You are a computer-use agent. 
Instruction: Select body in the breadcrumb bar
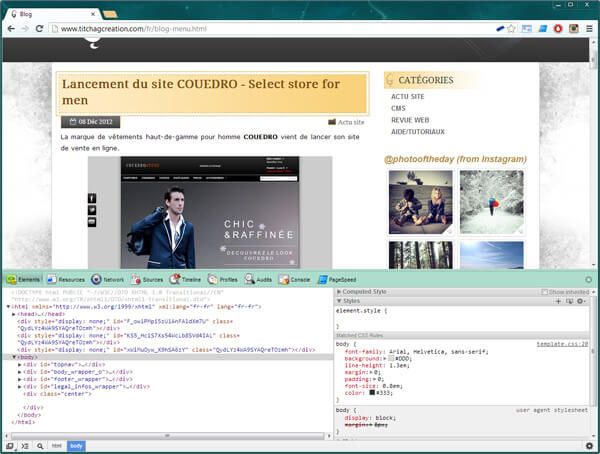click(x=76, y=446)
